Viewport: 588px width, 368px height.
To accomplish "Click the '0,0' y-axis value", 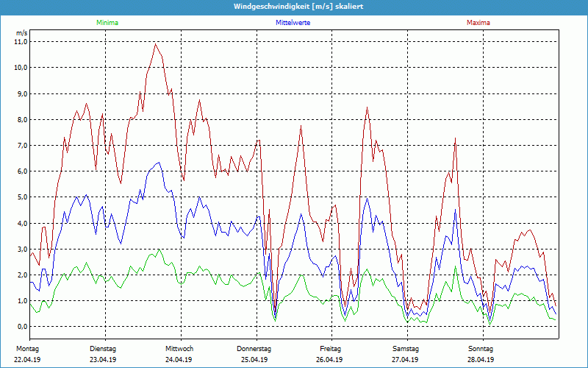I will click(x=23, y=327).
